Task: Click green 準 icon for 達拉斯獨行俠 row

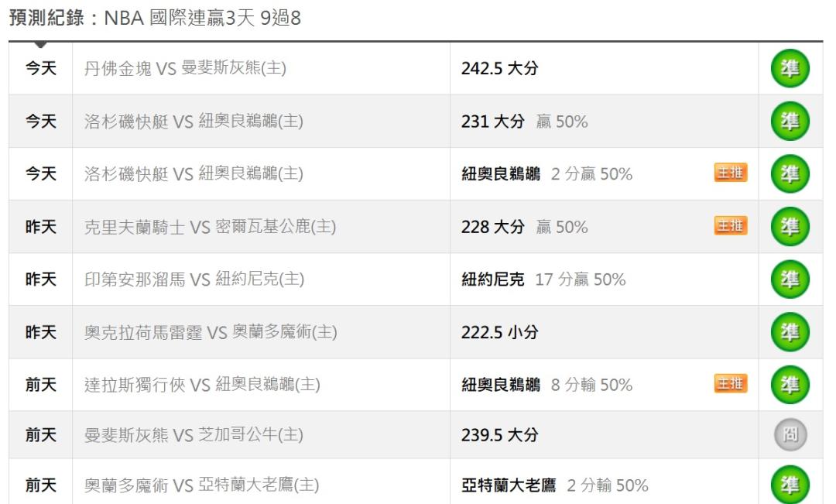Action: coord(790,385)
